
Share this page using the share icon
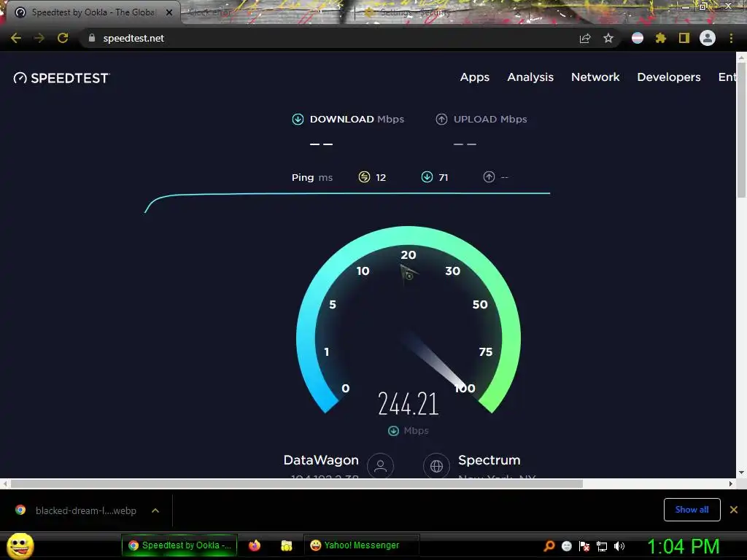pyautogui.click(x=585, y=39)
